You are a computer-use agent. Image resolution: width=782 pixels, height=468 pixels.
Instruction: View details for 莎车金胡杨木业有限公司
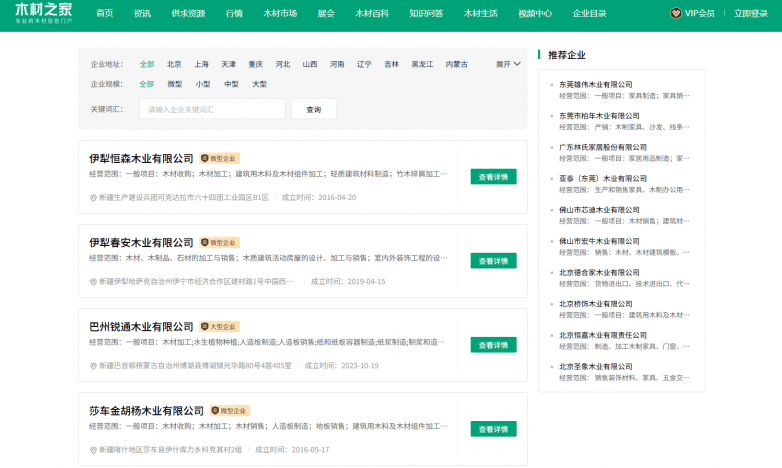click(x=493, y=429)
